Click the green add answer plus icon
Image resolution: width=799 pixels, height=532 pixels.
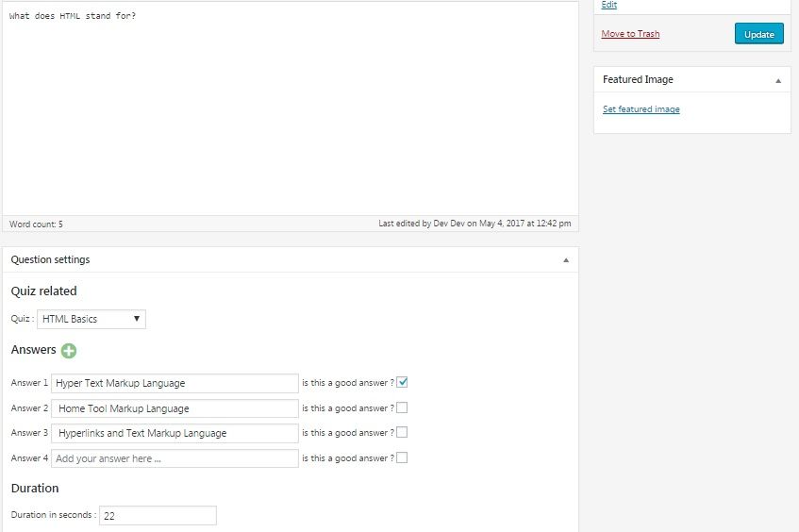69,351
